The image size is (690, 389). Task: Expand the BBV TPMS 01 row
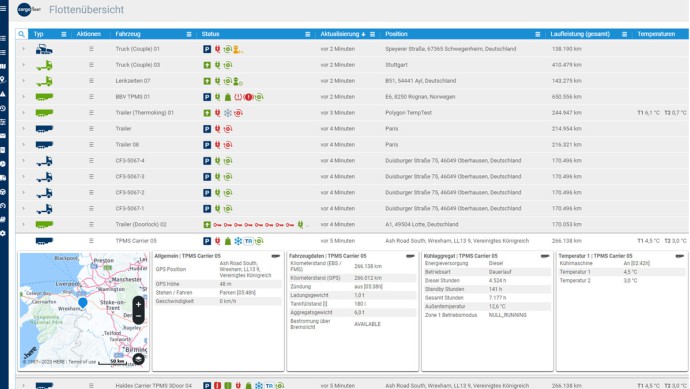pyautogui.click(x=23, y=97)
